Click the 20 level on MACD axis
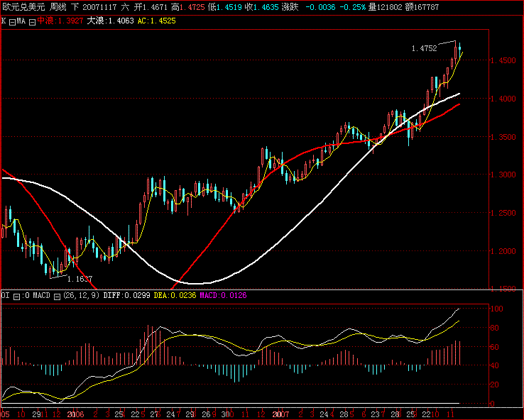 tap(494, 385)
